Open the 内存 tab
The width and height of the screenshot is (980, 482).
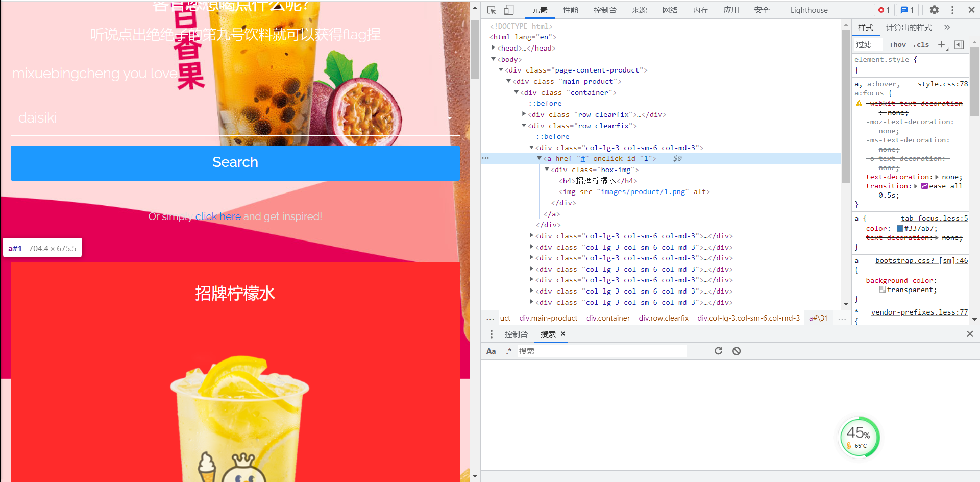tap(701, 10)
